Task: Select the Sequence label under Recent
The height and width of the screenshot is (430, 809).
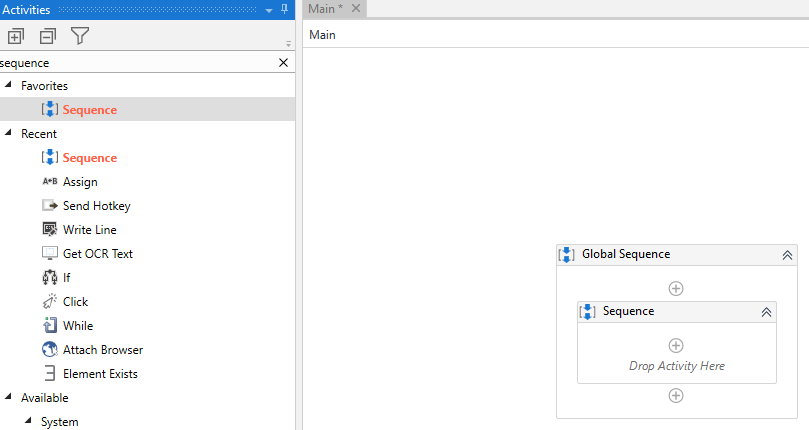Action: [x=90, y=158]
